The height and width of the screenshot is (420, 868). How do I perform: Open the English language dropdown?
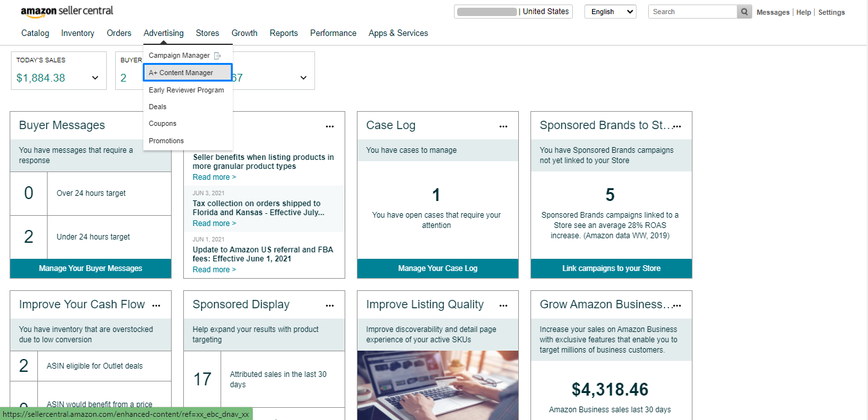(610, 12)
